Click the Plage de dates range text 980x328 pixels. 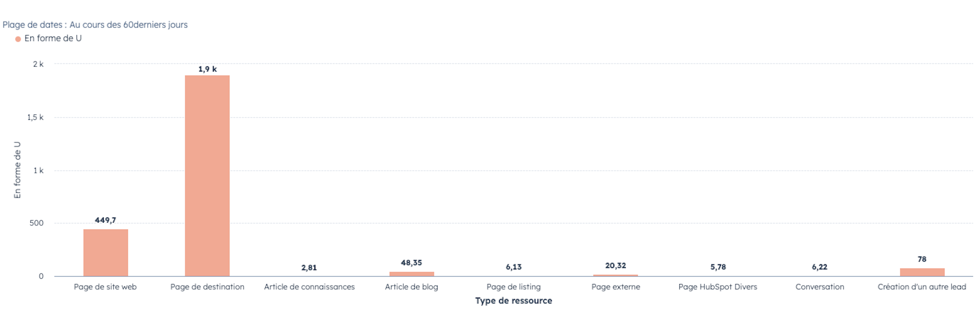tap(95, 25)
